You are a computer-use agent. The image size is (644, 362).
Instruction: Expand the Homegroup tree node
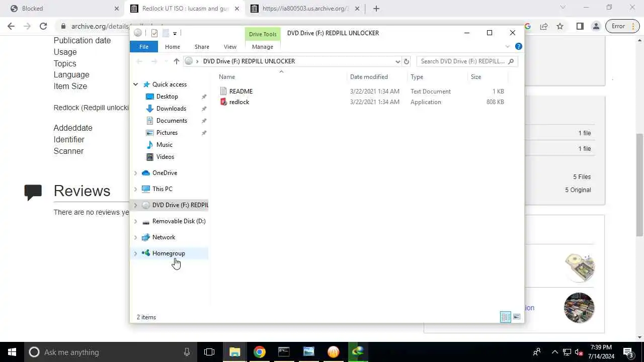[135, 253]
